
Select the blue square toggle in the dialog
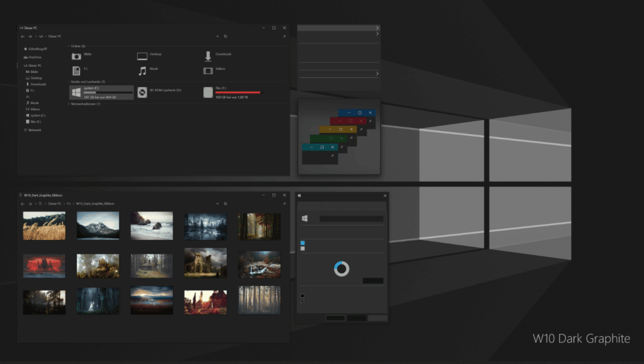pos(302,243)
